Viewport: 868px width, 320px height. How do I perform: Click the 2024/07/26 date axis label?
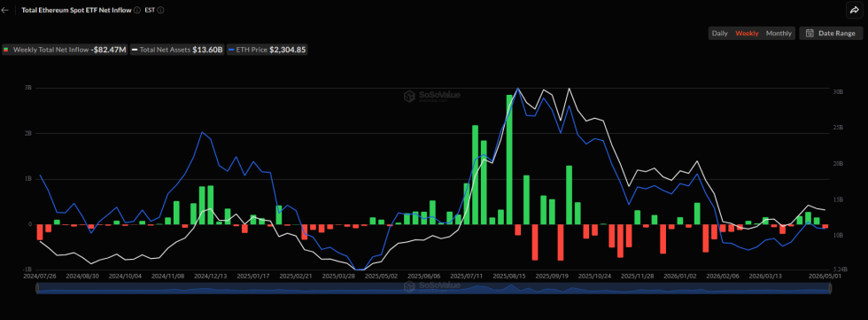tap(39, 275)
